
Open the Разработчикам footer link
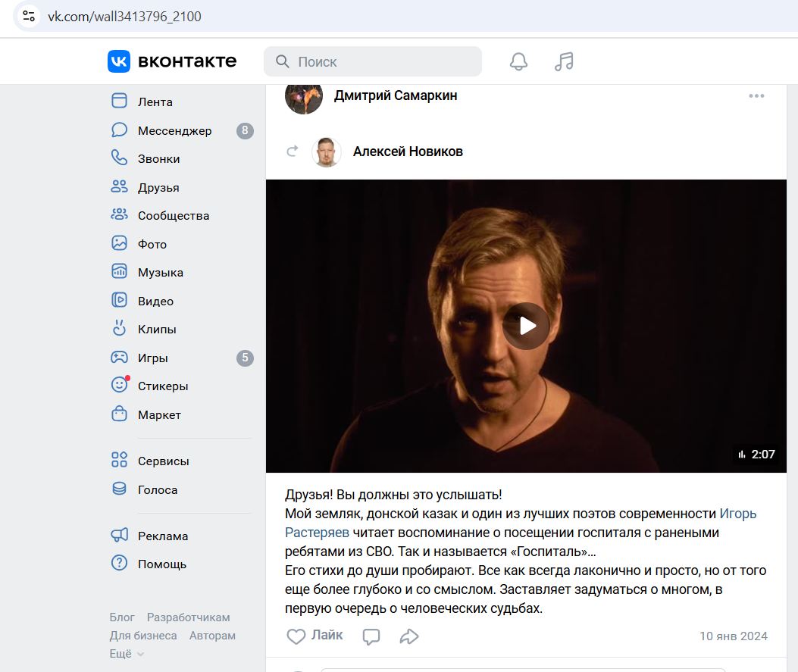188,617
